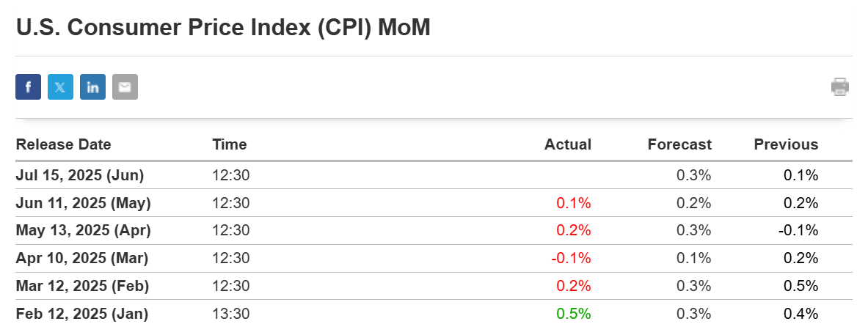Click the Previous column header

[786, 145]
